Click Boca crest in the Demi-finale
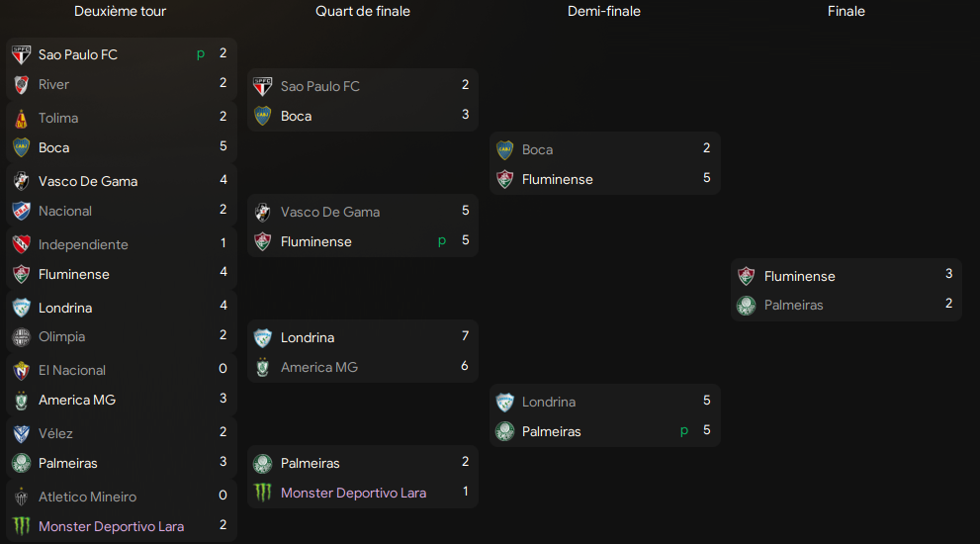Screen dimensions: 980x544 coord(504,149)
